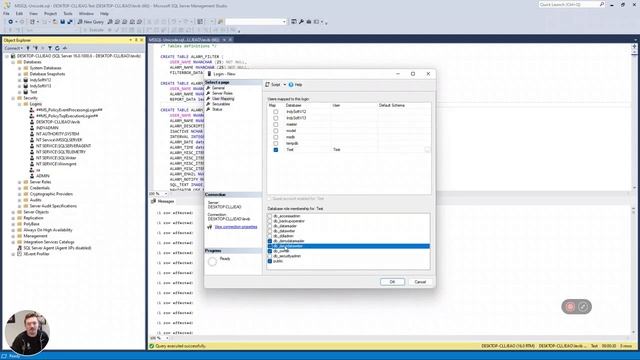Click the sa login icon

[x=32, y=170]
